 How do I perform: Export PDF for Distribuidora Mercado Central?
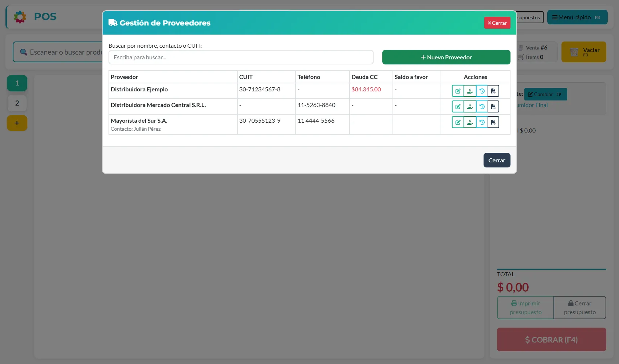click(x=493, y=107)
